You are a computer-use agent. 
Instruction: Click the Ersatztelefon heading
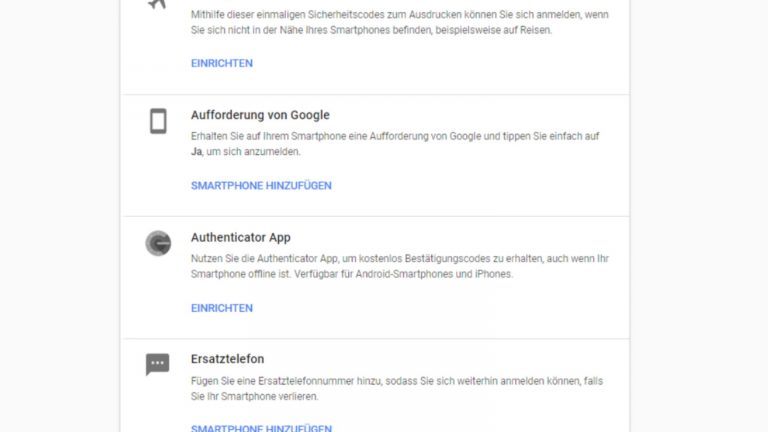227,359
